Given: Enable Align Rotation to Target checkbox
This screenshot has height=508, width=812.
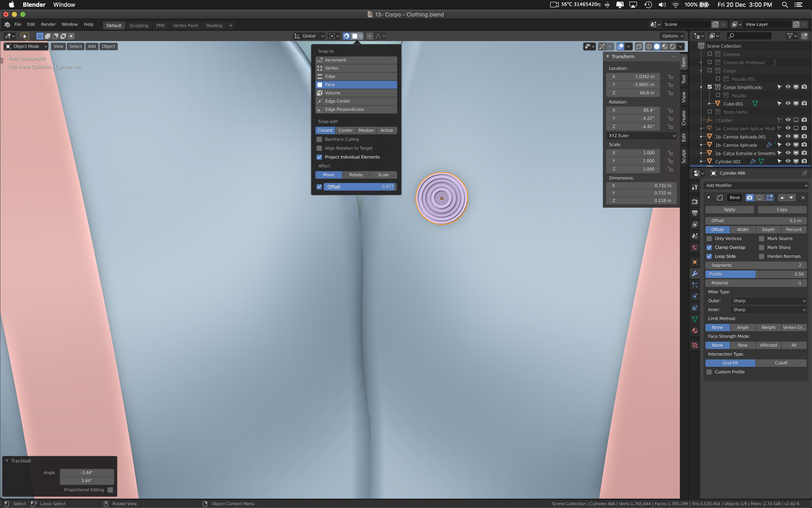Looking at the screenshot, I should [319, 148].
